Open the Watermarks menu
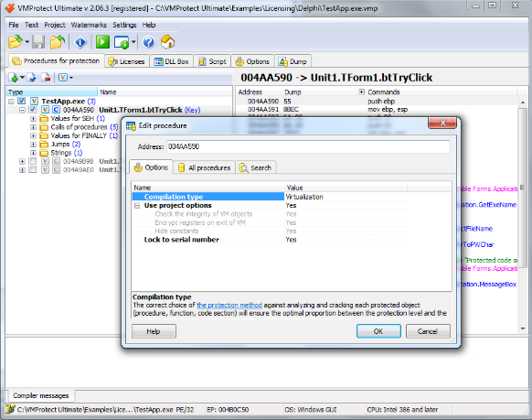532x420 pixels. (x=89, y=25)
